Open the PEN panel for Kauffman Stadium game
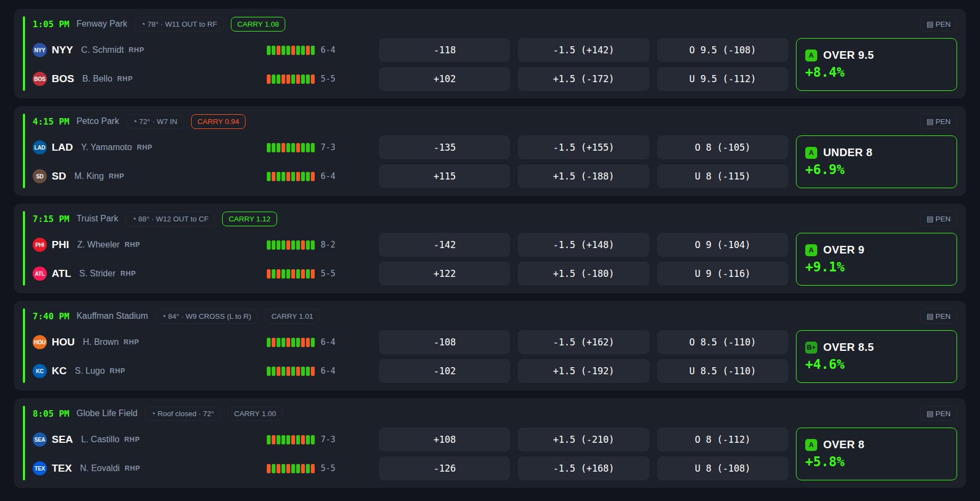980x501 pixels. click(939, 317)
